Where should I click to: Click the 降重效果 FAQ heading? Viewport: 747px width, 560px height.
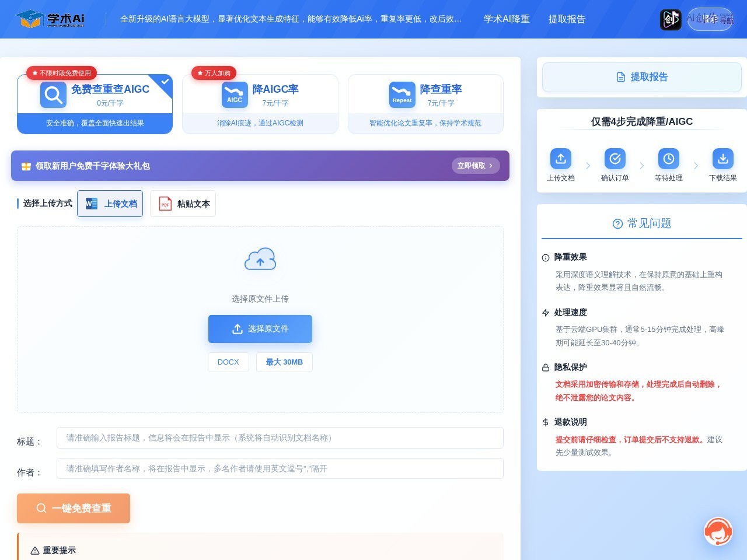click(x=571, y=257)
